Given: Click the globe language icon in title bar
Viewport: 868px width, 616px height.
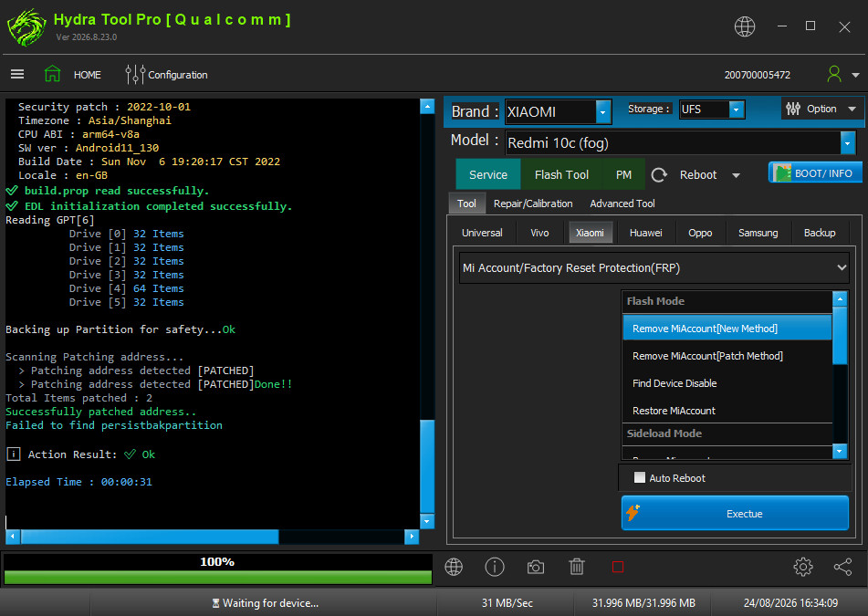Looking at the screenshot, I should tap(744, 26).
